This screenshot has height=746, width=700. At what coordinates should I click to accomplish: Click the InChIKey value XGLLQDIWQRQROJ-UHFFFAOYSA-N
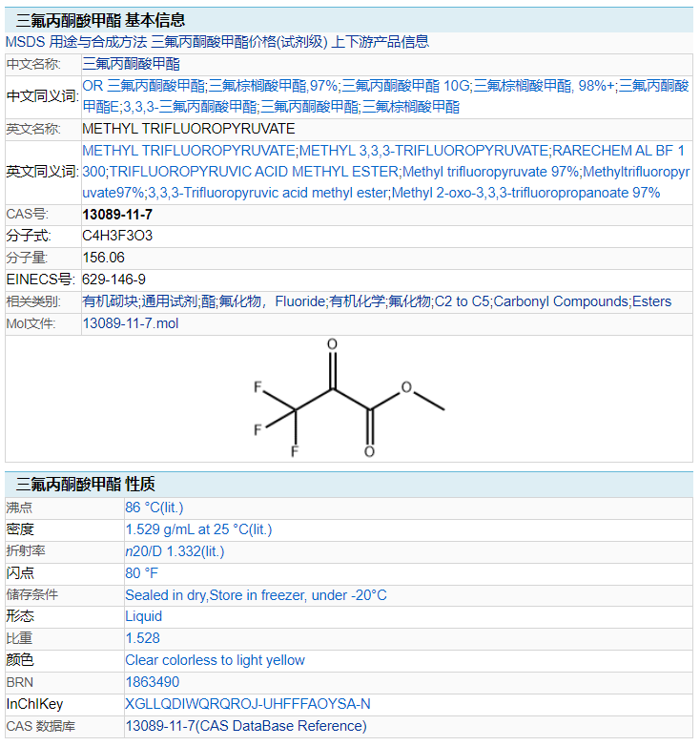pyautogui.click(x=247, y=704)
